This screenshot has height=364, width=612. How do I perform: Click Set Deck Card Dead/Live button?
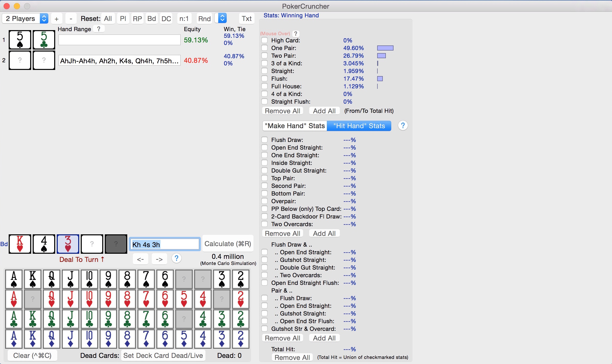[163, 355]
